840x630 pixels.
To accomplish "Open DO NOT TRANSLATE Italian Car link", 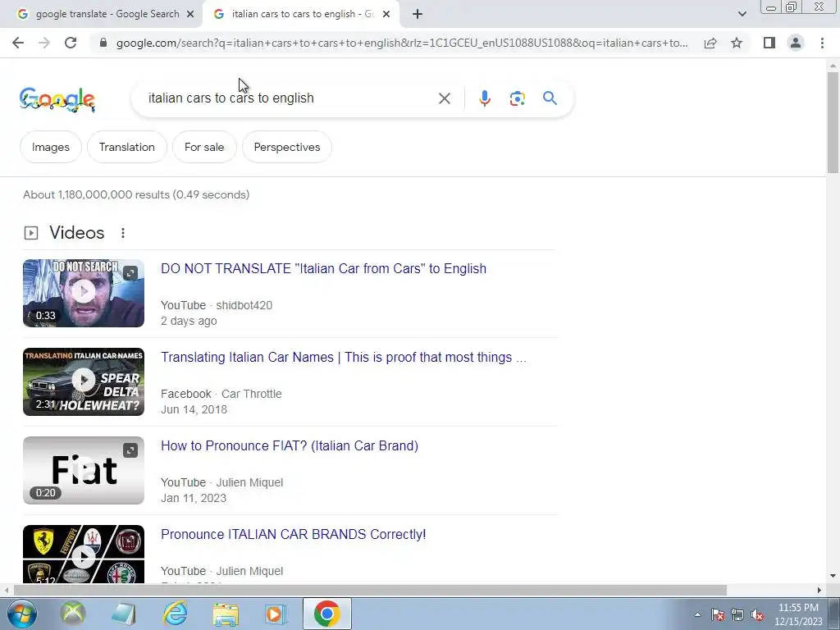I will (x=323, y=268).
